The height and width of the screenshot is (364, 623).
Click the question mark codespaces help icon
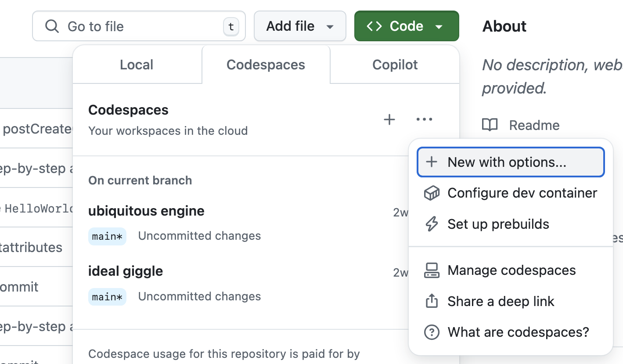point(432,332)
